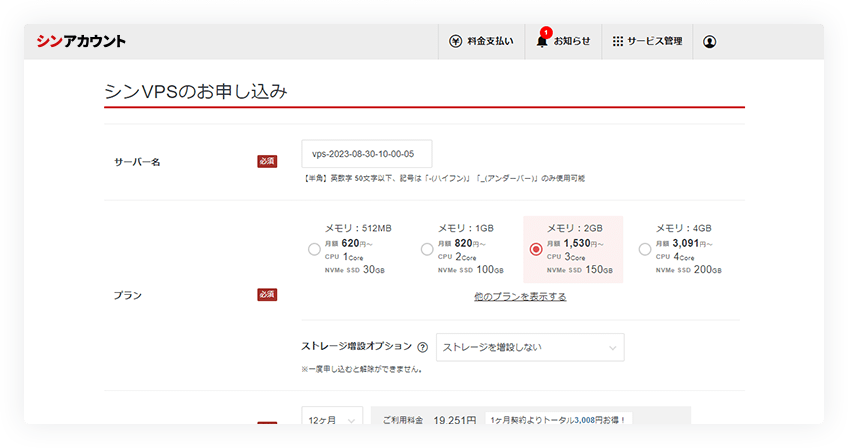Click the 月額 820円 price text

point(462,243)
